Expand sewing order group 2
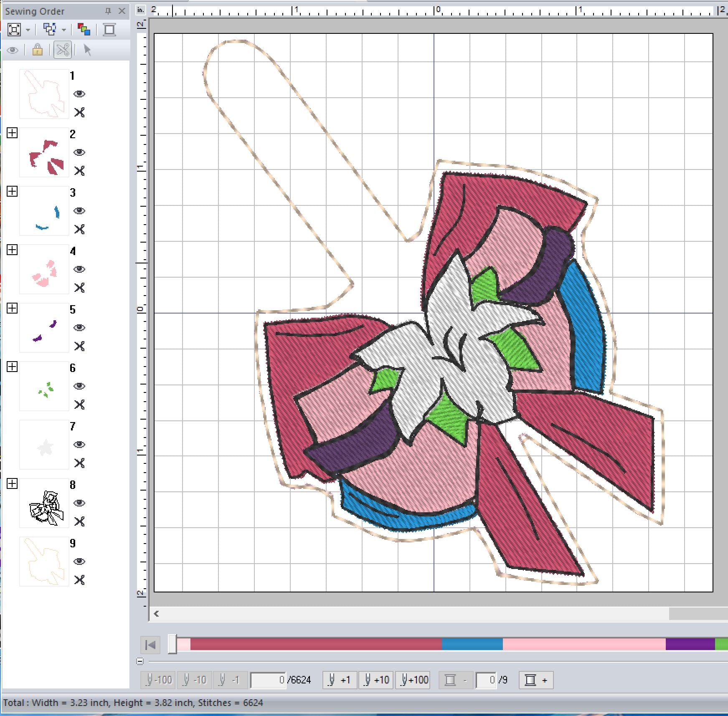 pyautogui.click(x=12, y=133)
